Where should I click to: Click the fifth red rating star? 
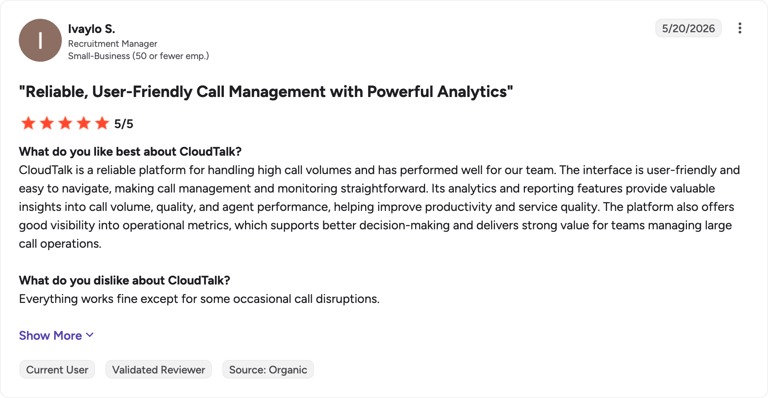[102, 123]
